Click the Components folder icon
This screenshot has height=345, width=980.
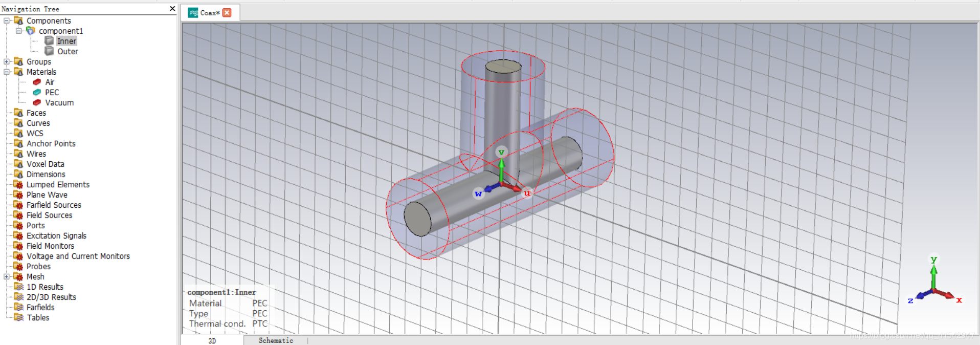tap(18, 20)
